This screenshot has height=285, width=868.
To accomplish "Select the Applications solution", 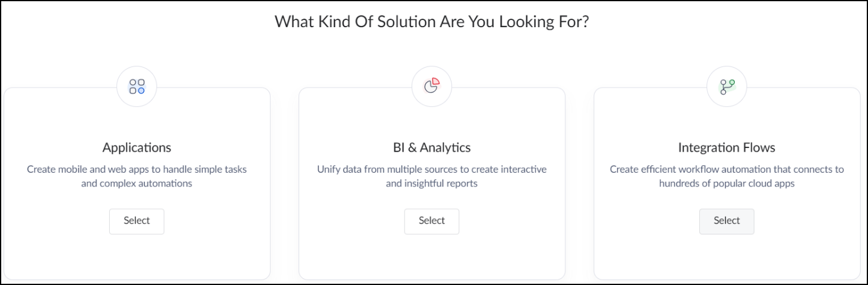I will click(137, 221).
